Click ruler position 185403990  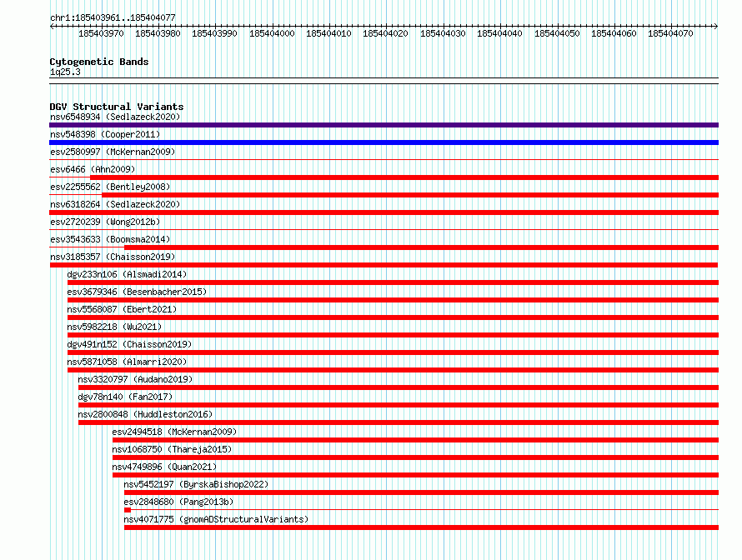pyautogui.click(x=215, y=33)
